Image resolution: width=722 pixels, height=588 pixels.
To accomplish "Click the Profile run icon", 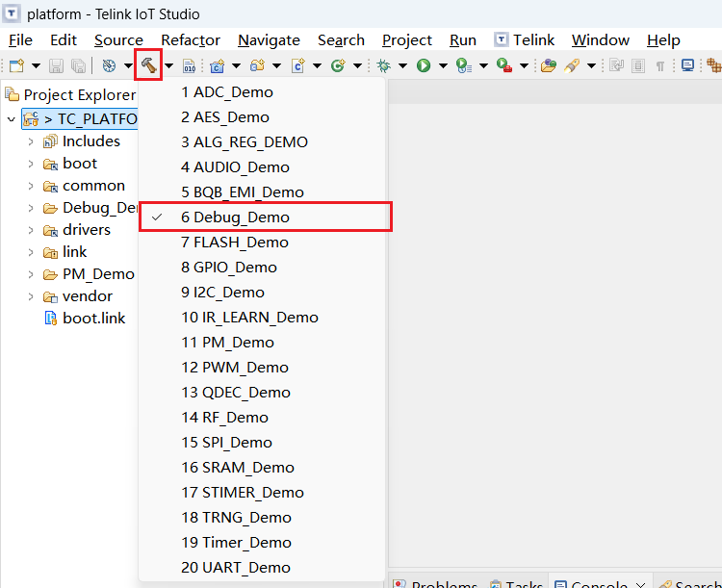I will [464, 65].
